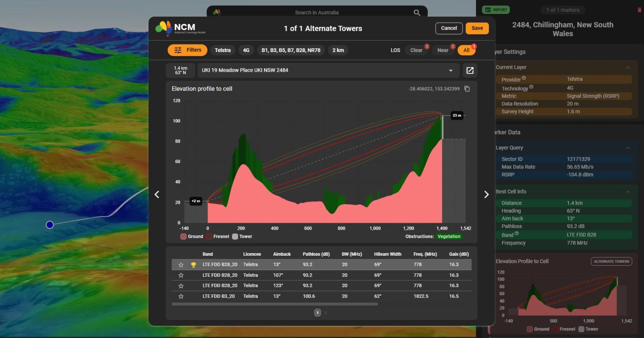Open the REPORT tool
This screenshot has height=338, width=644.
(496, 10)
